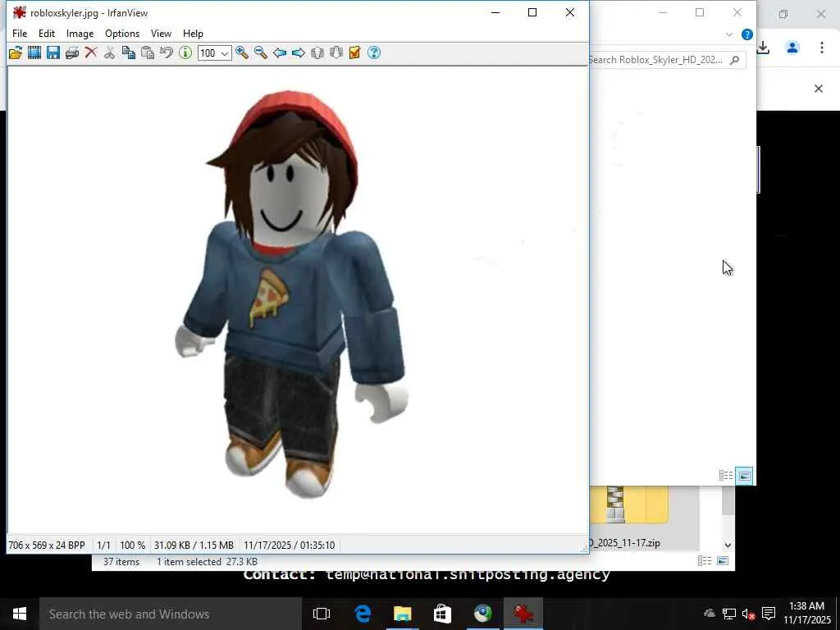Switch upper Explorer window to details view
The image size is (840, 630).
(x=726, y=475)
